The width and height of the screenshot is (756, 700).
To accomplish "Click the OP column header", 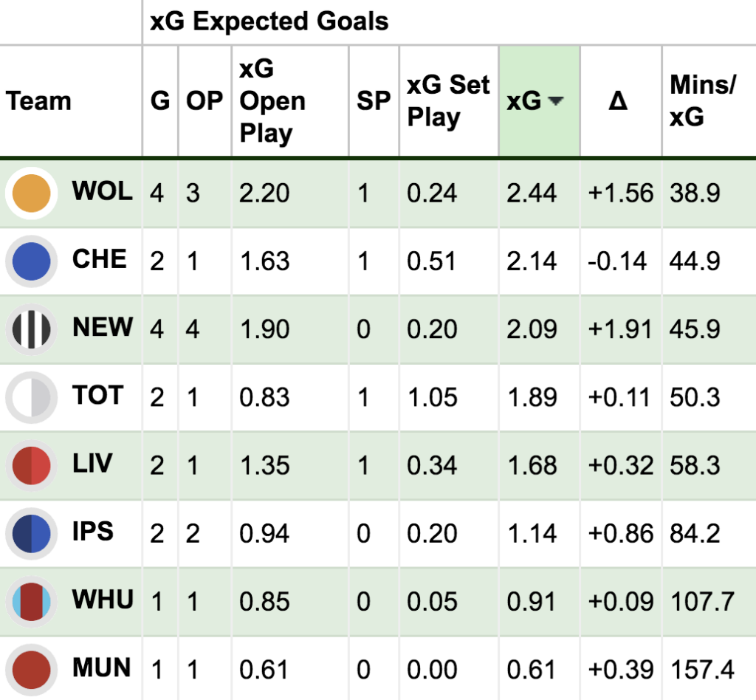I will 205,100.
